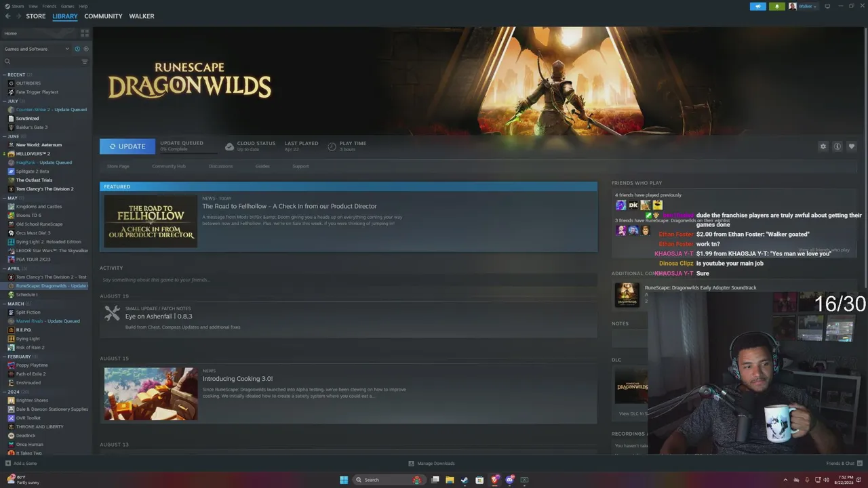Viewport: 868px width, 488px height.
Task: Click the Add a Game plus icon
Action: (x=7, y=464)
